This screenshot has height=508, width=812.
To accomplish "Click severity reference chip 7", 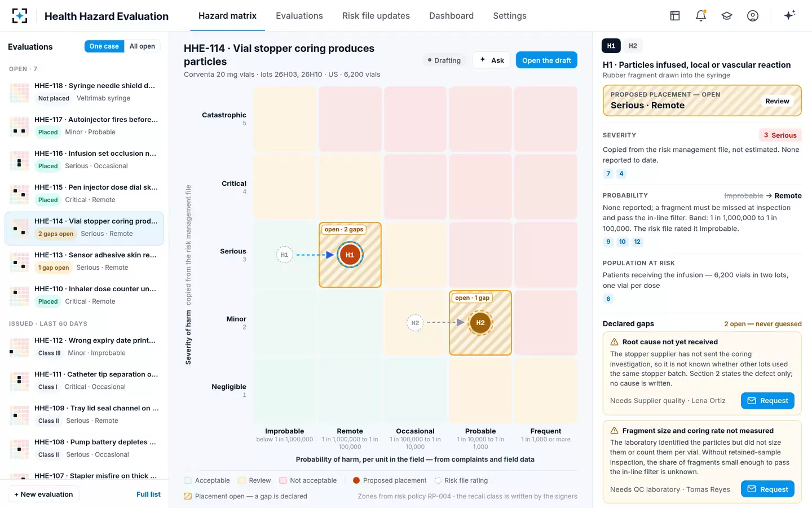I will point(608,174).
